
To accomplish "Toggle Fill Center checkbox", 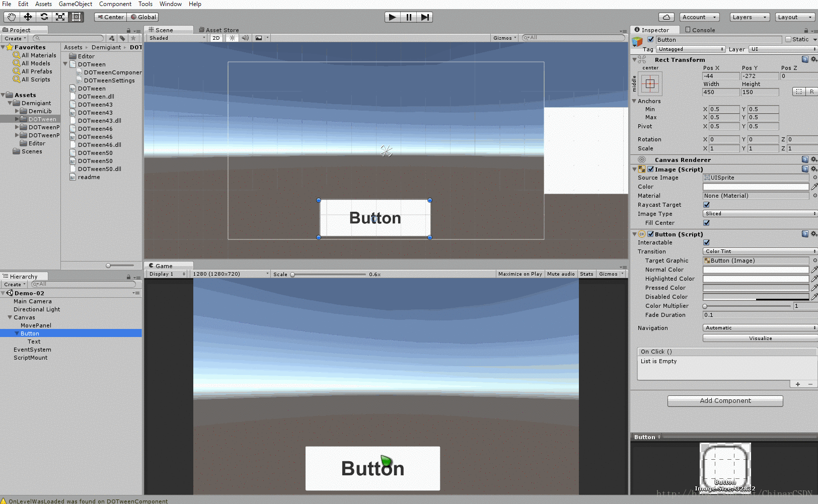I will 706,223.
